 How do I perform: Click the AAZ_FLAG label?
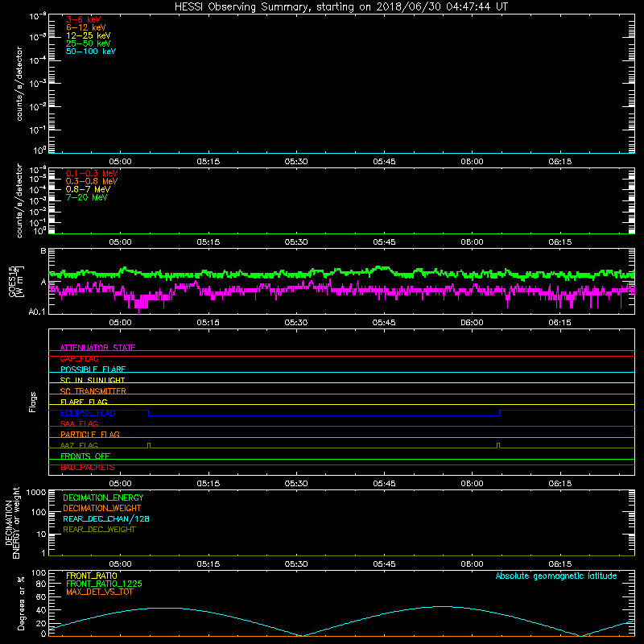(79, 445)
